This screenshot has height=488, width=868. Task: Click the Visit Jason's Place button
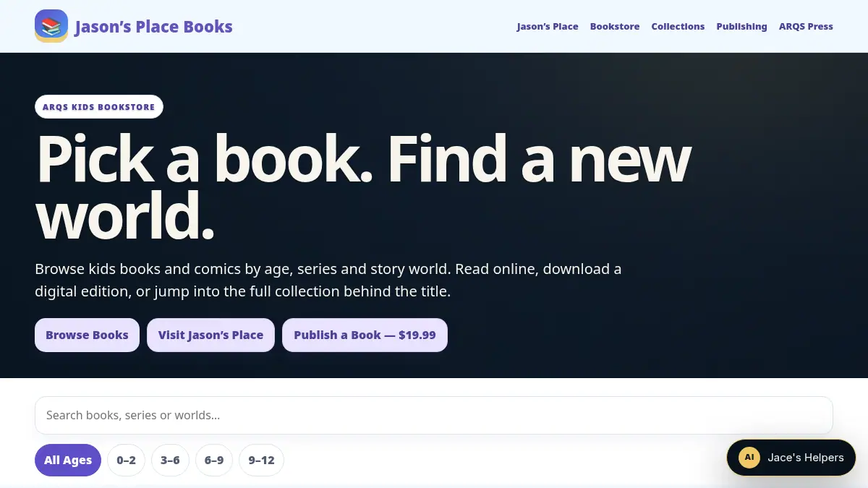pyautogui.click(x=210, y=335)
